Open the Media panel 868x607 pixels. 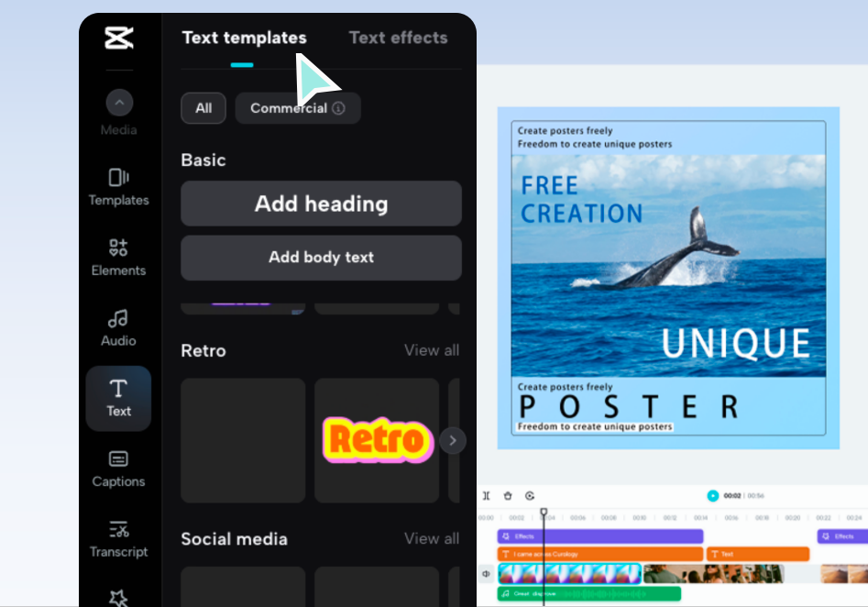click(118, 112)
